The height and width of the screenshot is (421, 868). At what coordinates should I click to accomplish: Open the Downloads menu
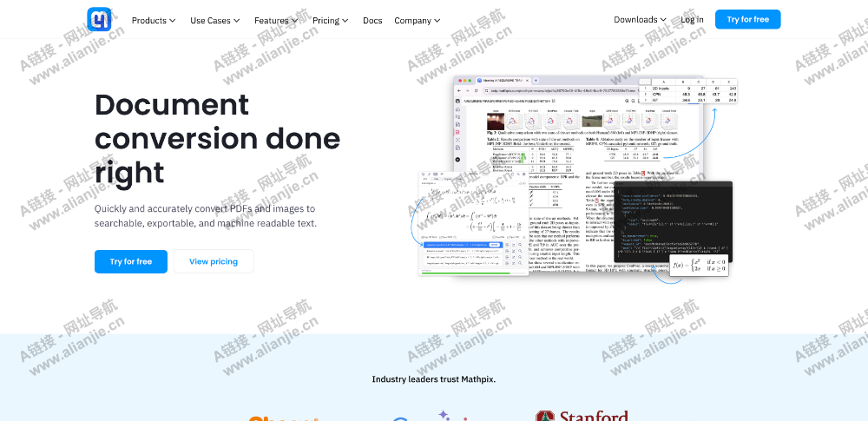[x=640, y=19]
